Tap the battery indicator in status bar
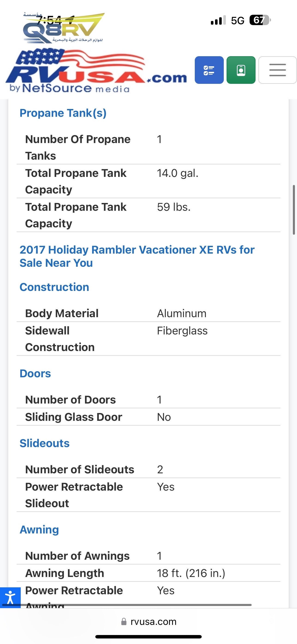 tap(260, 20)
